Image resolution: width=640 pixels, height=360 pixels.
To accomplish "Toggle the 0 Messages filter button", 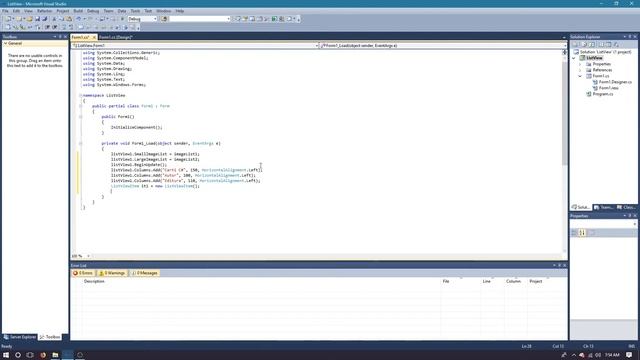I will [144, 273].
